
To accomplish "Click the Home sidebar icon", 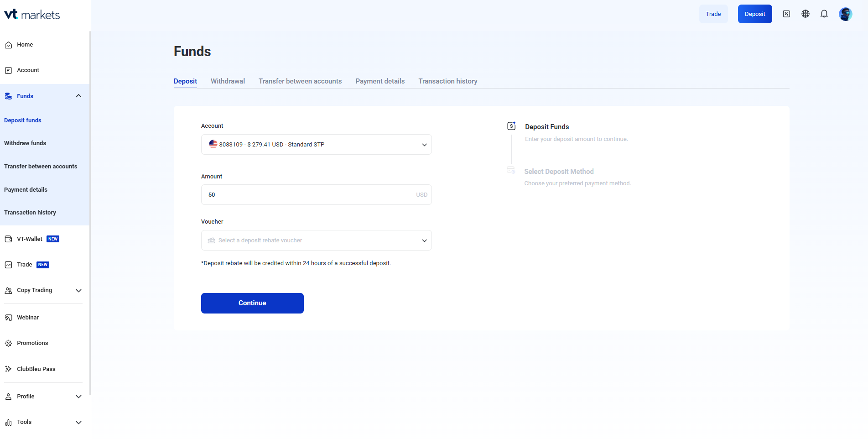I will [x=8, y=45].
